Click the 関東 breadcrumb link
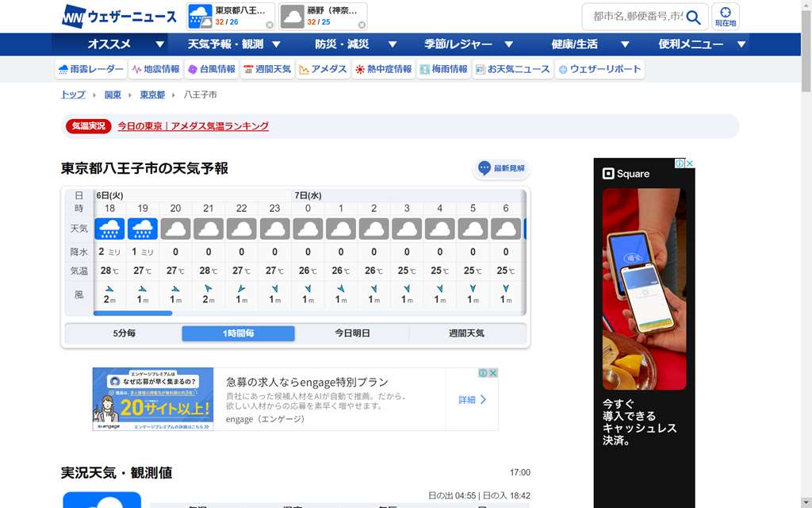This screenshot has width=812, height=508. 113,94
